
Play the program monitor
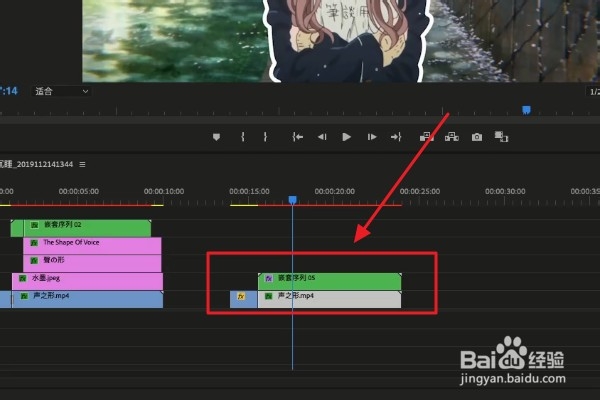(x=346, y=137)
